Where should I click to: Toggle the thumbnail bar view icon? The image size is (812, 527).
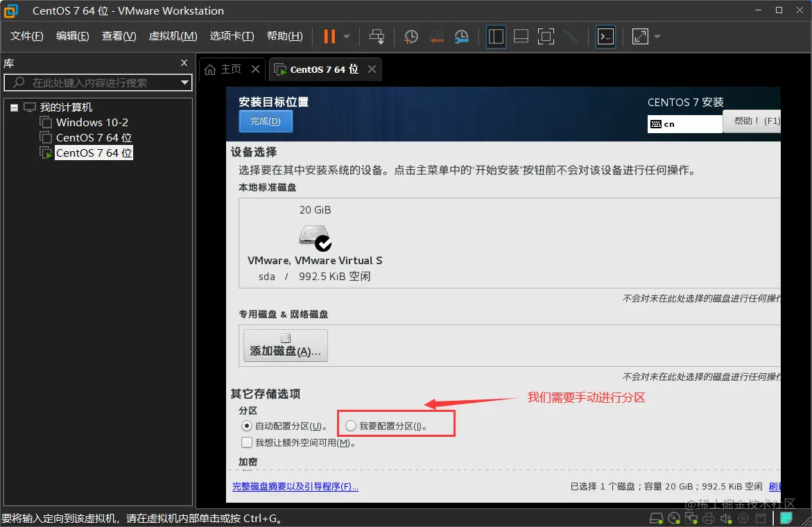click(x=521, y=36)
